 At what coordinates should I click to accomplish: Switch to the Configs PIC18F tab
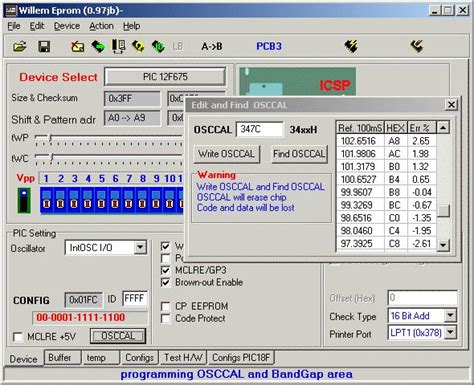[x=241, y=358]
